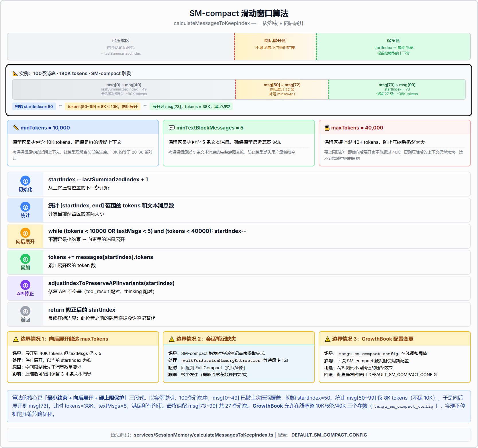Click the triangle ruler icon beside 实例
The image size is (478, 448).
(x=15, y=74)
